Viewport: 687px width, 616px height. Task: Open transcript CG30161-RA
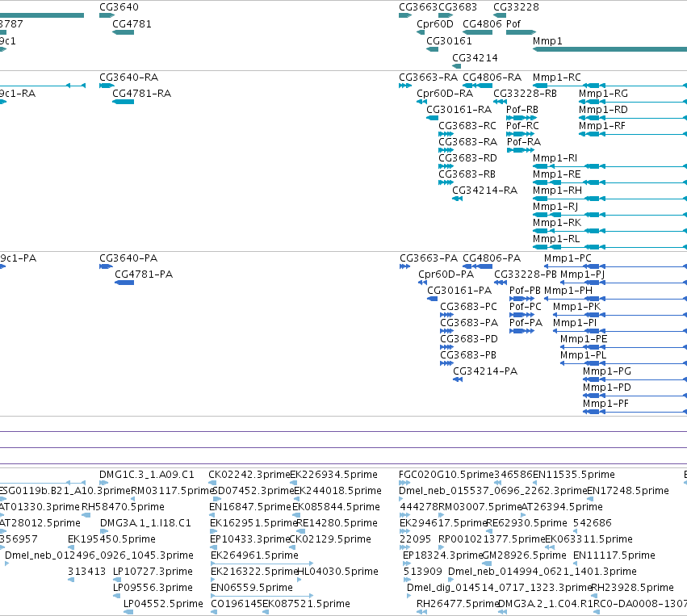tap(459, 110)
